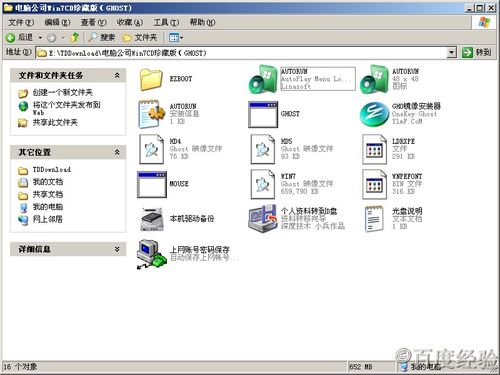
Task: Select the 上网账号密码保存 icon
Action: pyautogui.click(x=151, y=254)
